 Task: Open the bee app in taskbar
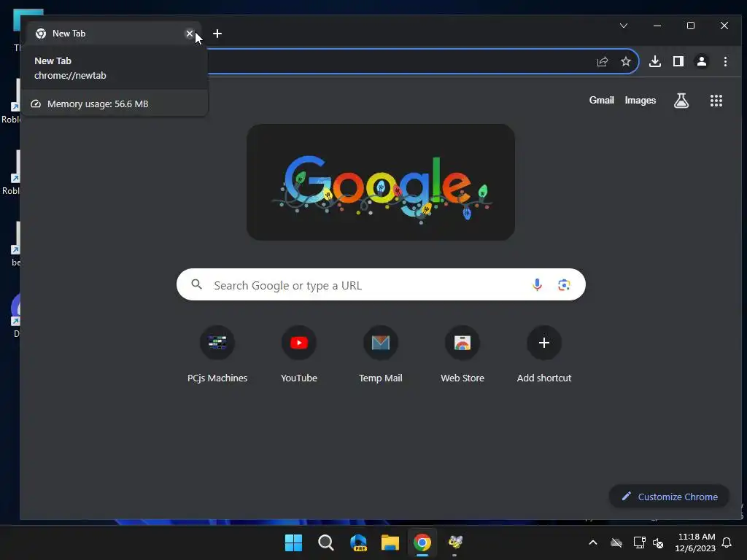point(455,542)
